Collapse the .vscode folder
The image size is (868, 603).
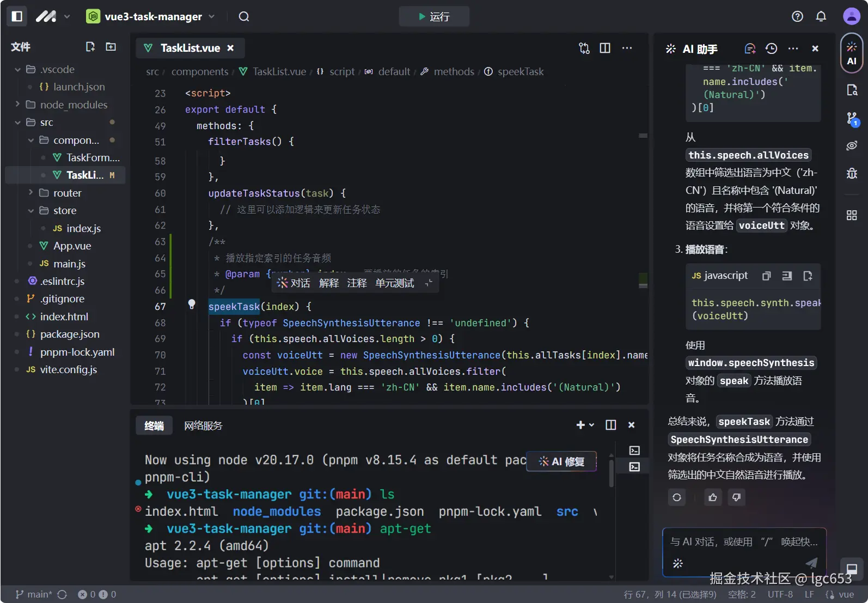point(18,69)
